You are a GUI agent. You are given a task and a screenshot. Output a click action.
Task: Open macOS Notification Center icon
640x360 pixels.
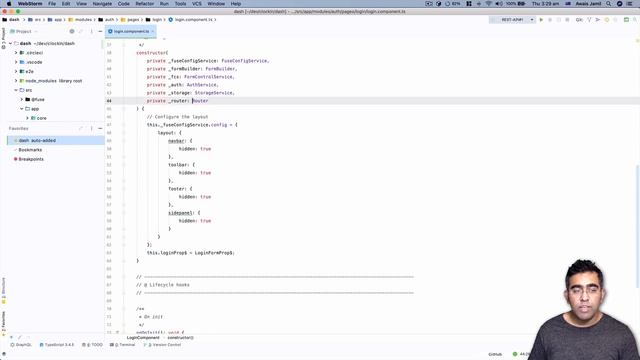click(x=630, y=4)
